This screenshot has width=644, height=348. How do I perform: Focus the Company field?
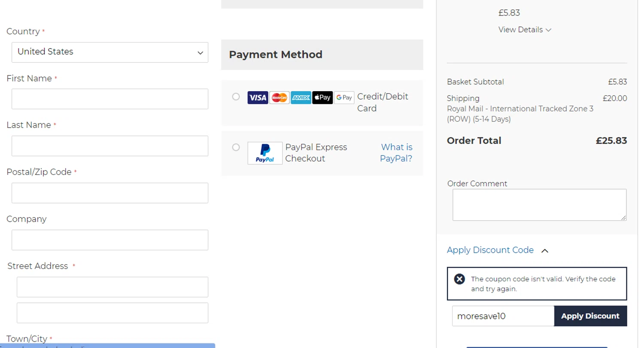click(110, 240)
